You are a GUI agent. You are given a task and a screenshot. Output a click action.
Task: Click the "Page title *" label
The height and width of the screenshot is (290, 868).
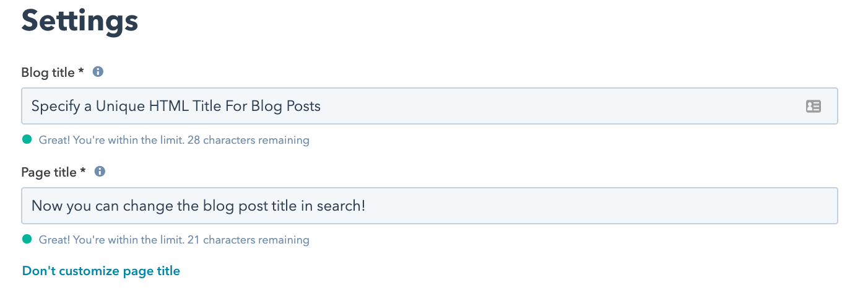click(x=53, y=172)
